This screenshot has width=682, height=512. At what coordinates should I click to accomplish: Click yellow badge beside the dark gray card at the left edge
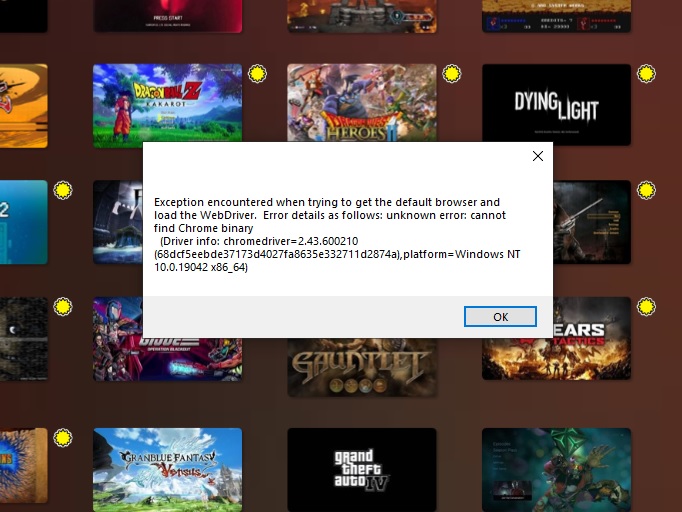click(x=63, y=307)
